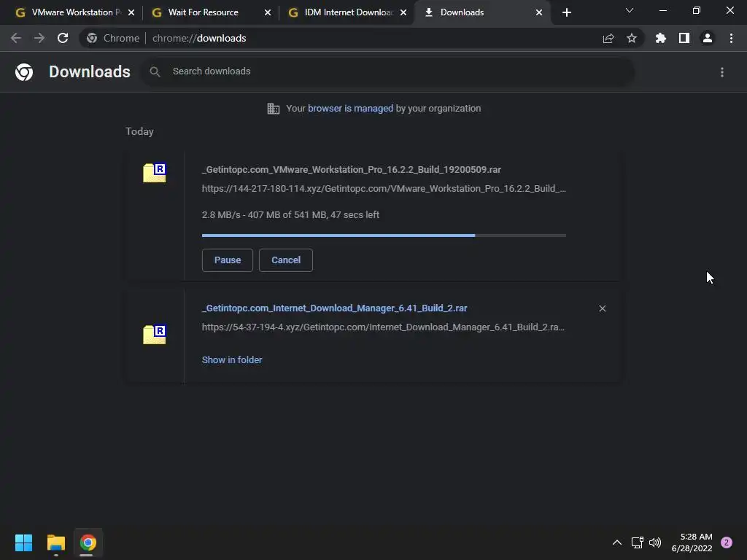
Task: Open the volume speaker tray icon
Action: point(656,542)
